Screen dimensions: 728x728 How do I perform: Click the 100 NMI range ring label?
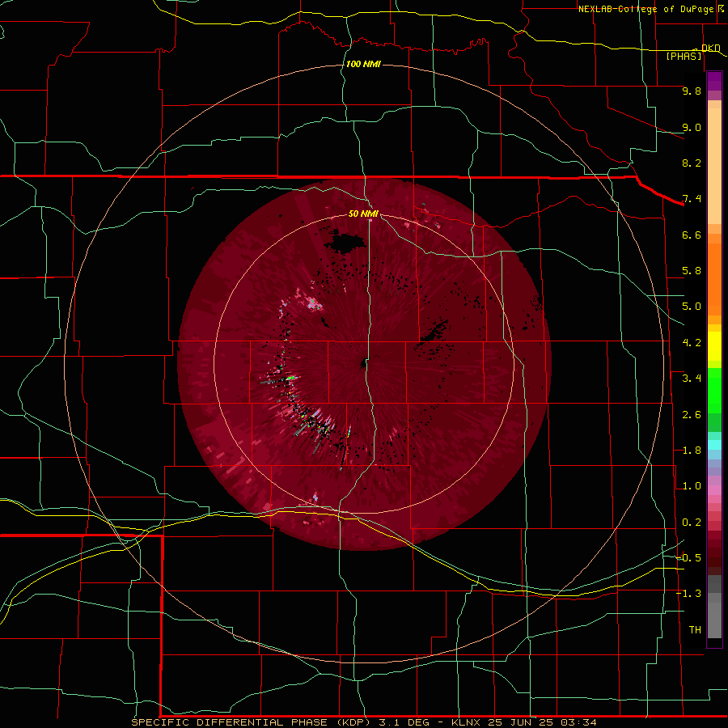pyautogui.click(x=363, y=64)
